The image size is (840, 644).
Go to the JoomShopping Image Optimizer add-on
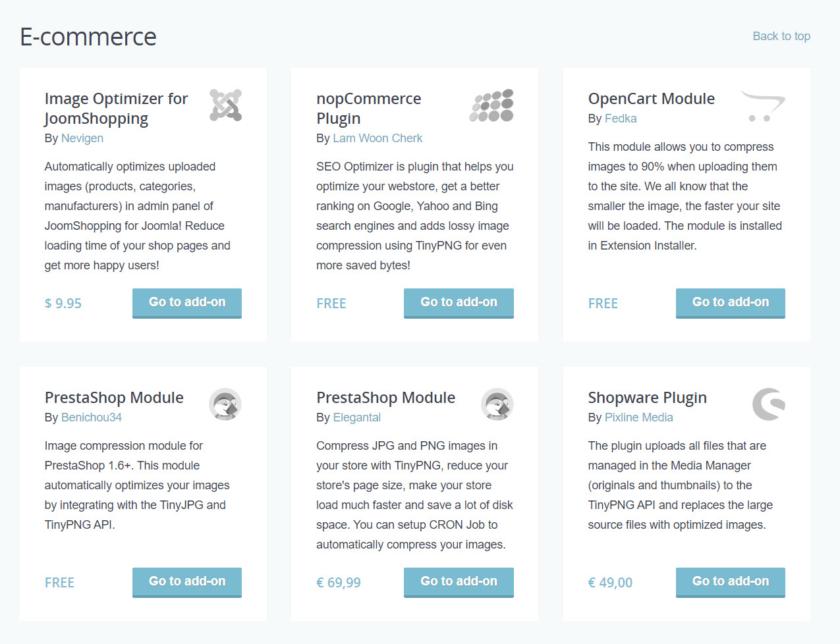pos(187,303)
